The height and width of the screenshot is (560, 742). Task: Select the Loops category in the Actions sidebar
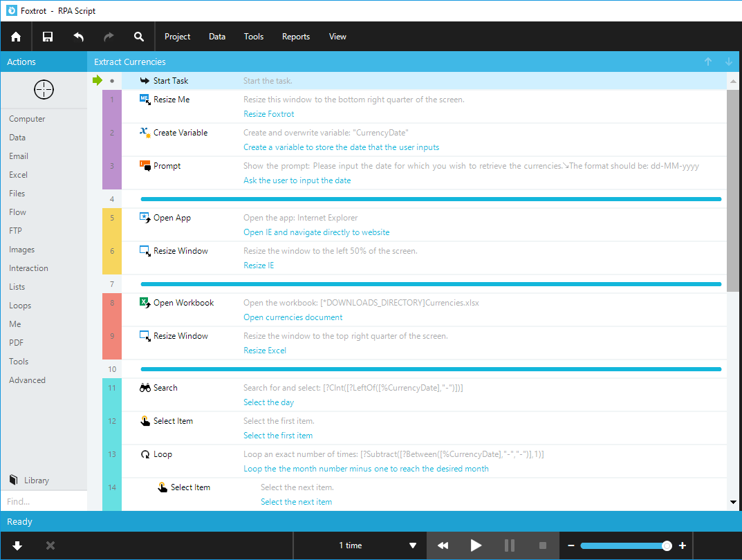click(20, 305)
